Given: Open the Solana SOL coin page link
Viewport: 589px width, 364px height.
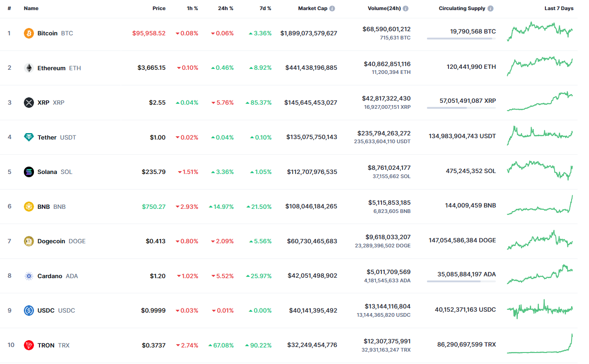Looking at the screenshot, I should click(x=55, y=172).
